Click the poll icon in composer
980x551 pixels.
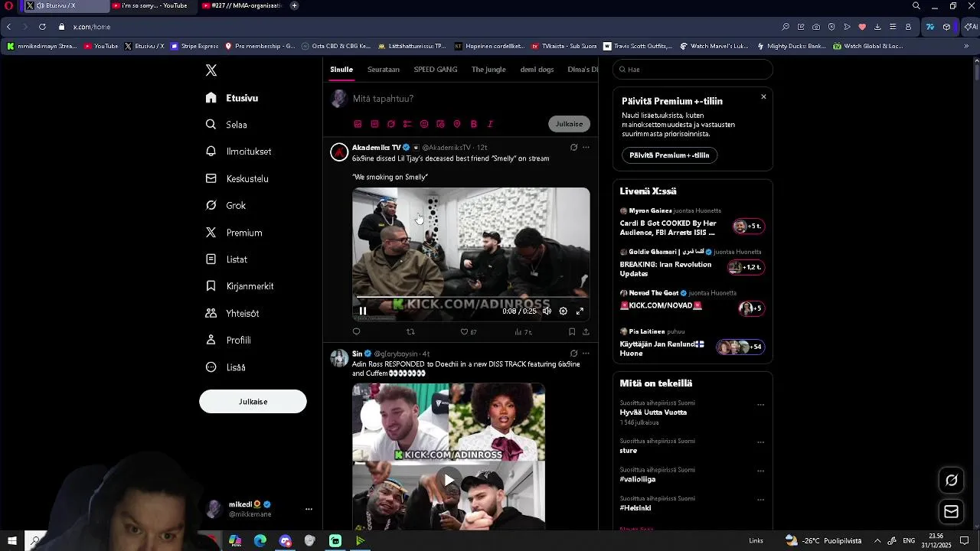click(x=407, y=124)
